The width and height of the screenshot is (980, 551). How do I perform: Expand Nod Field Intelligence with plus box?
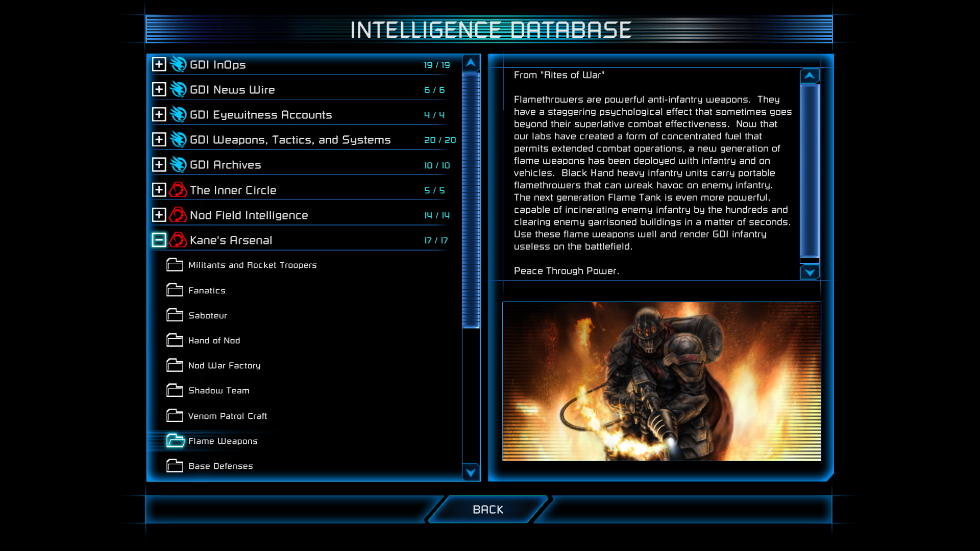pos(159,215)
